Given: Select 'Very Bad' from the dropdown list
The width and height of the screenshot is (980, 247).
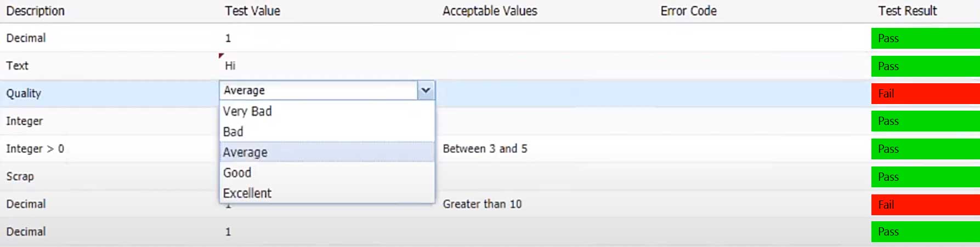Looking at the screenshot, I should (247, 111).
